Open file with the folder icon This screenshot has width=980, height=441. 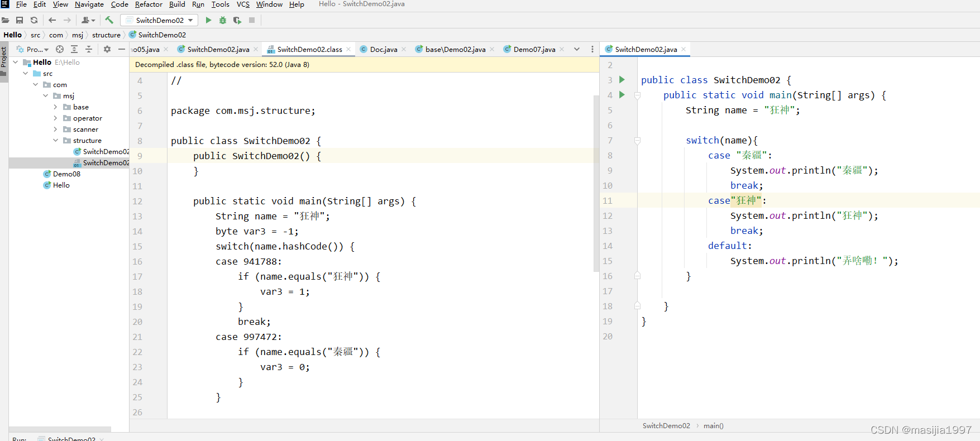6,20
